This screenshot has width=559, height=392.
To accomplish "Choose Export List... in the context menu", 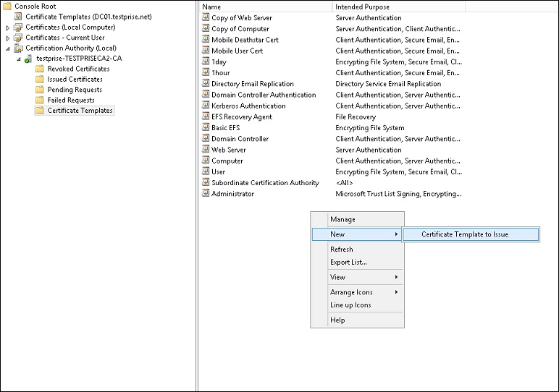I will [x=357, y=262].
